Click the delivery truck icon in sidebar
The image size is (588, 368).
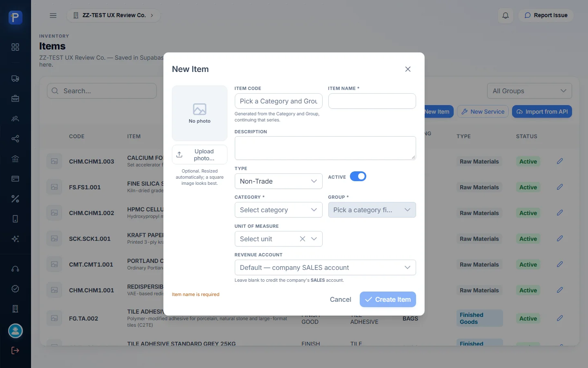coord(15,79)
